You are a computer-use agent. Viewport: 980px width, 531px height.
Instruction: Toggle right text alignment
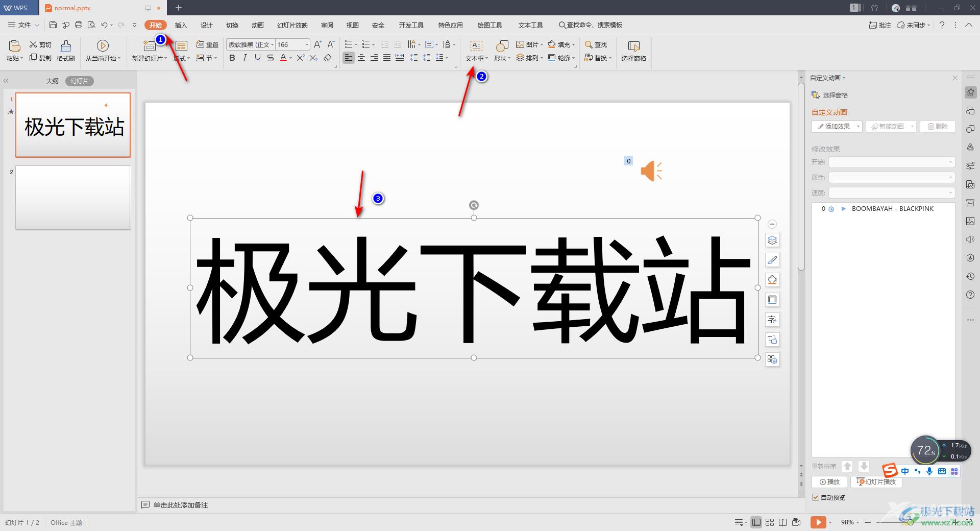[x=374, y=58]
